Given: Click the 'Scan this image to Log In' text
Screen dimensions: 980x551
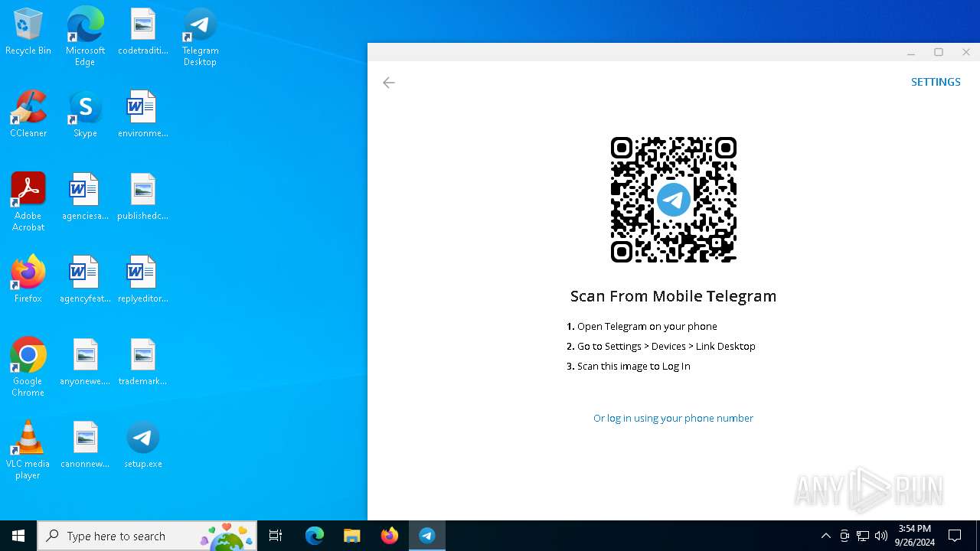Looking at the screenshot, I should click(634, 366).
